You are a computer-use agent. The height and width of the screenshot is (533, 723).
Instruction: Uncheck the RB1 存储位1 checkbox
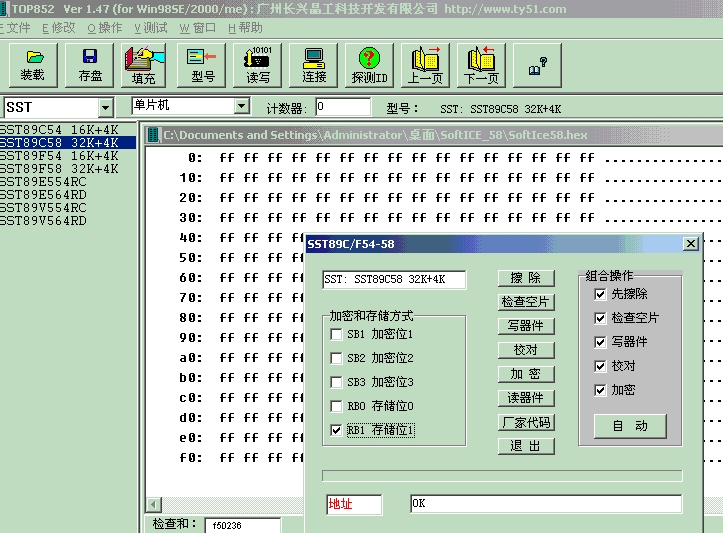[x=336, y=430]
